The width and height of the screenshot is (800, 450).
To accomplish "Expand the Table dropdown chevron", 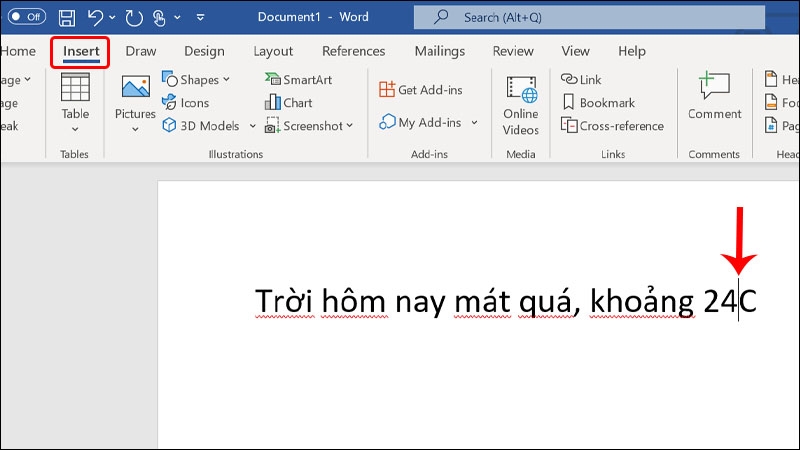I will click(x=75, y=130).
